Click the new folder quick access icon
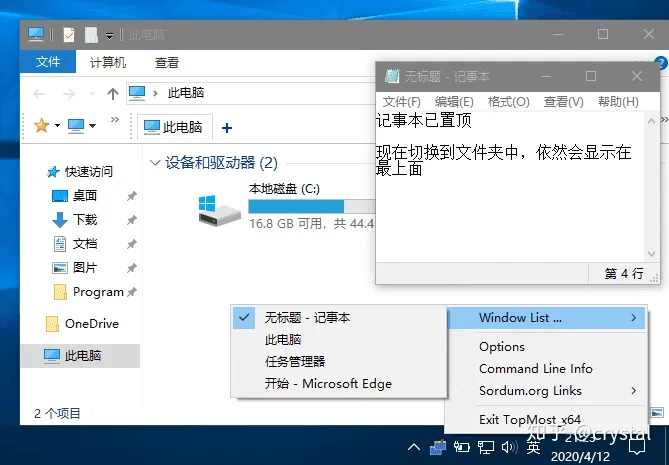Viewport: 669px width, 465px height. 91,35
